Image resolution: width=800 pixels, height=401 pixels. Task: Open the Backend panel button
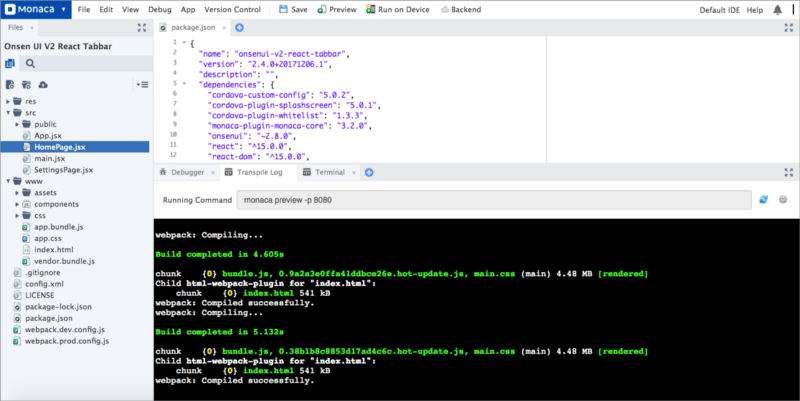(x=461, y=10)
